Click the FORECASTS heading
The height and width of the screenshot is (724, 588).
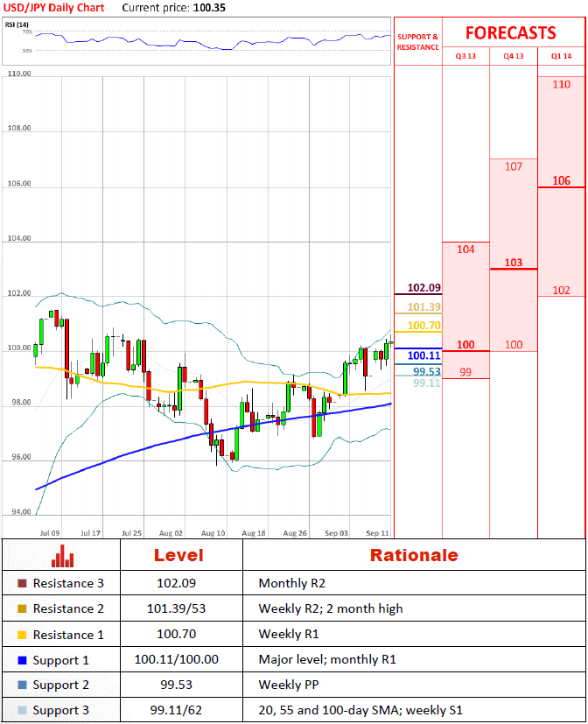pyautogui.click(x=510, y=33)
